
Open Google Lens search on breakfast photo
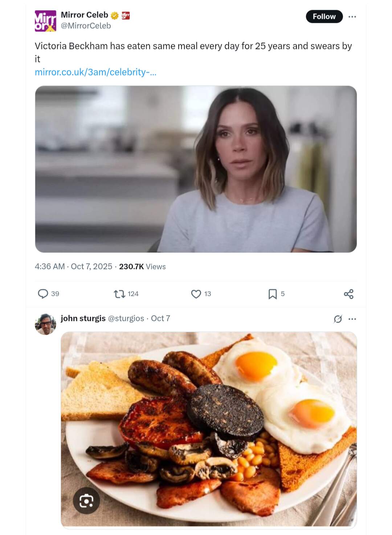86,500
